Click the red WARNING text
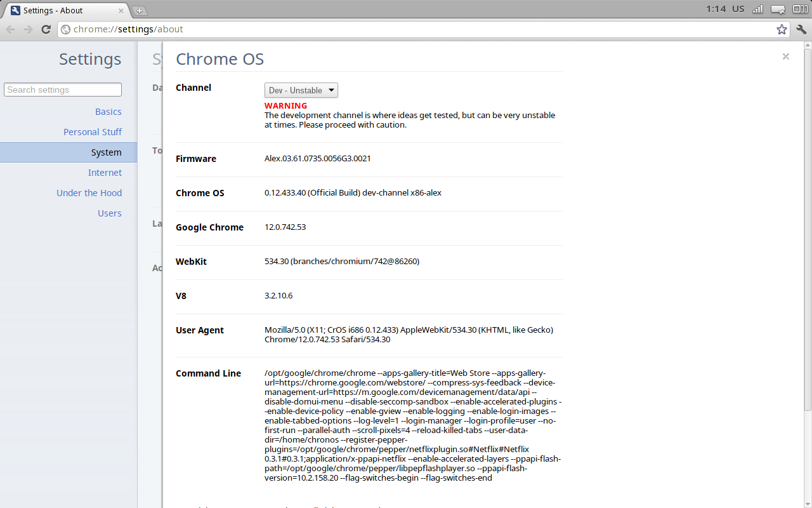The image size is (812, 508). pos(285,106)
